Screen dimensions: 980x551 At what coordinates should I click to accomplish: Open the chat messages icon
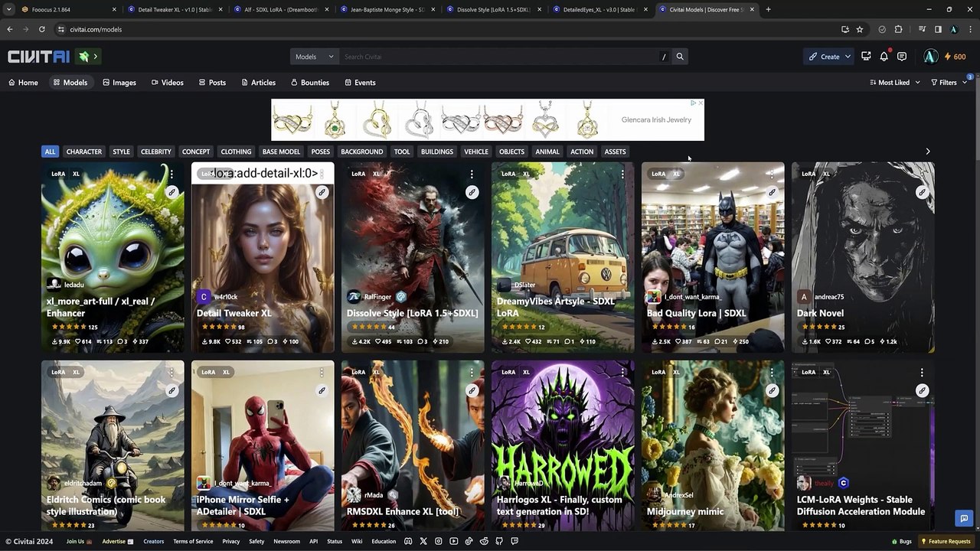point(902,57)
